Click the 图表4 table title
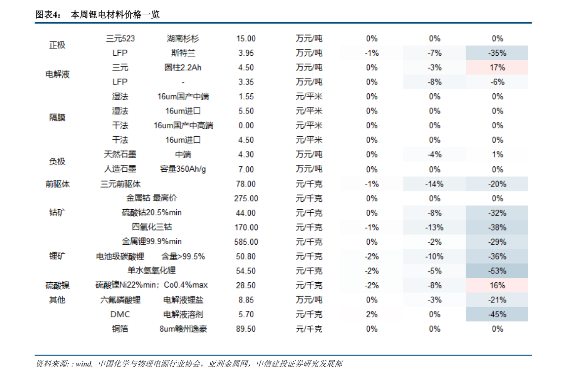588x378 pixels. point(97,15)
